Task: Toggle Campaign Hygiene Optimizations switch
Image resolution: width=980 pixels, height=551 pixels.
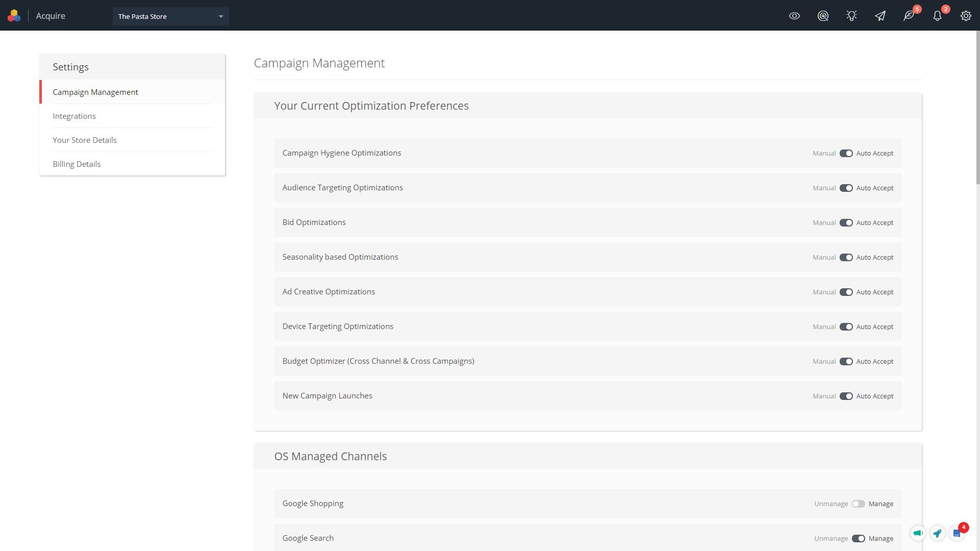Action: (846, 154)
